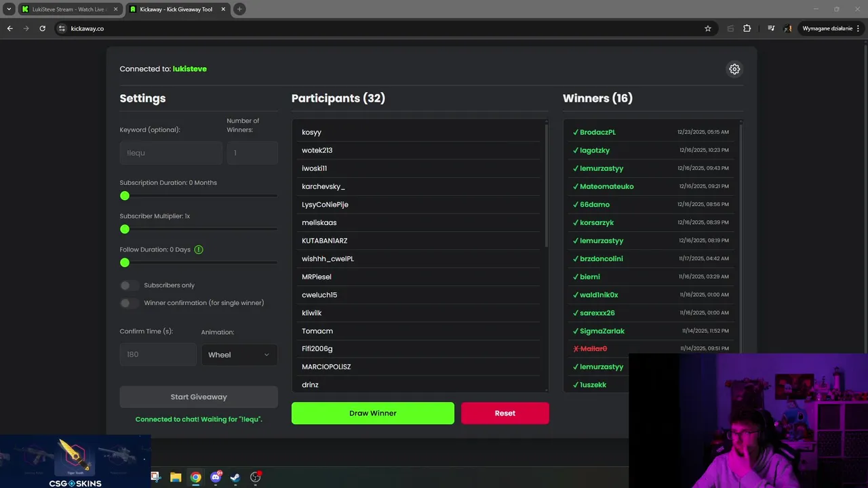
Task: Open Discord from the taskbar
Action: tap(216, 477)
